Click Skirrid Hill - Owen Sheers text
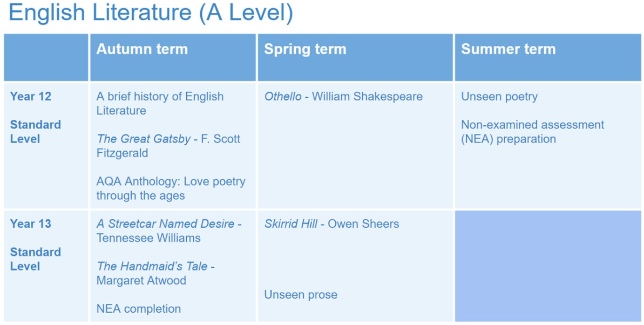 [x=331, y=224]
